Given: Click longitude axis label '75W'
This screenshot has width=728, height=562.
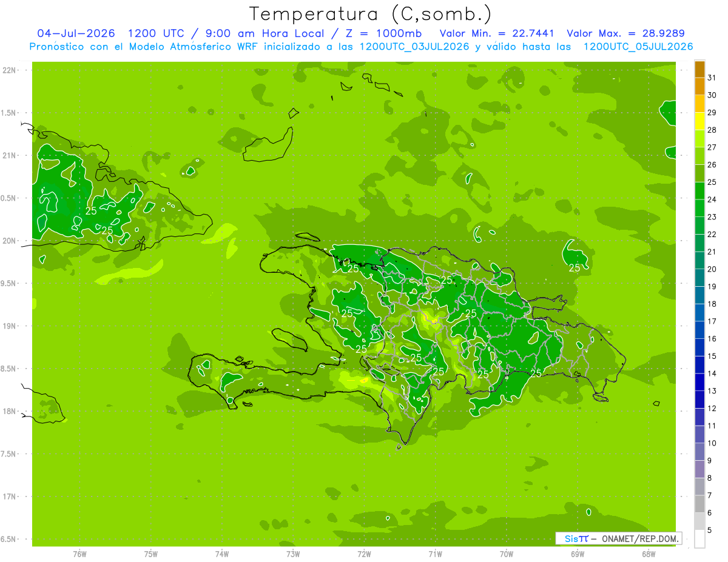Looking at the screenshot, I should pyautogui.click(x=151, y=554).
